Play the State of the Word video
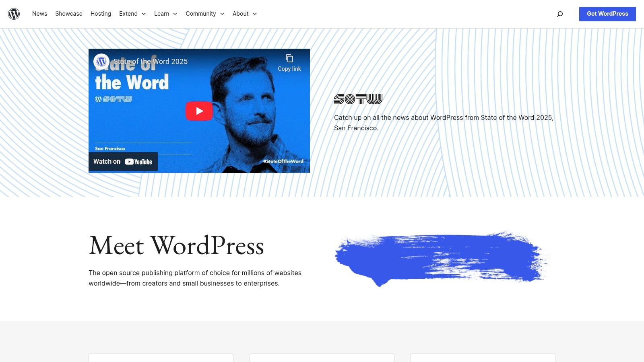Image resolution: width=644 pixels, height=362 pixels. 199,111
